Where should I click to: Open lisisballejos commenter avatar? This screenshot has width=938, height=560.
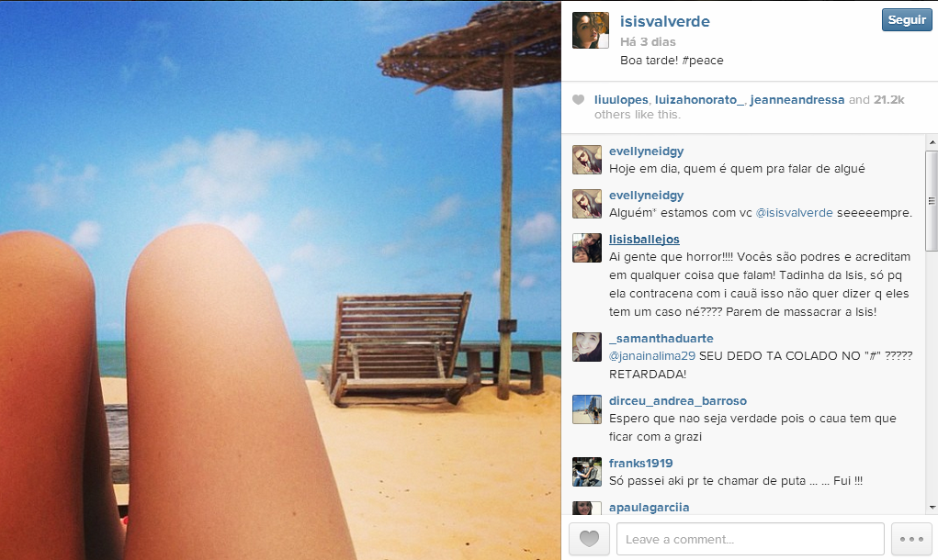(x=587, y=248)
